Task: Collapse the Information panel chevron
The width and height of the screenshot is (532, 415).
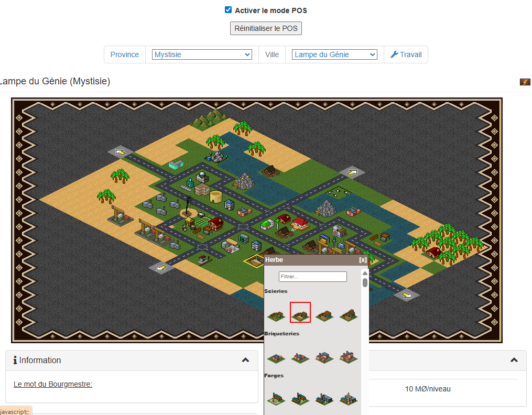Action: 245,360
